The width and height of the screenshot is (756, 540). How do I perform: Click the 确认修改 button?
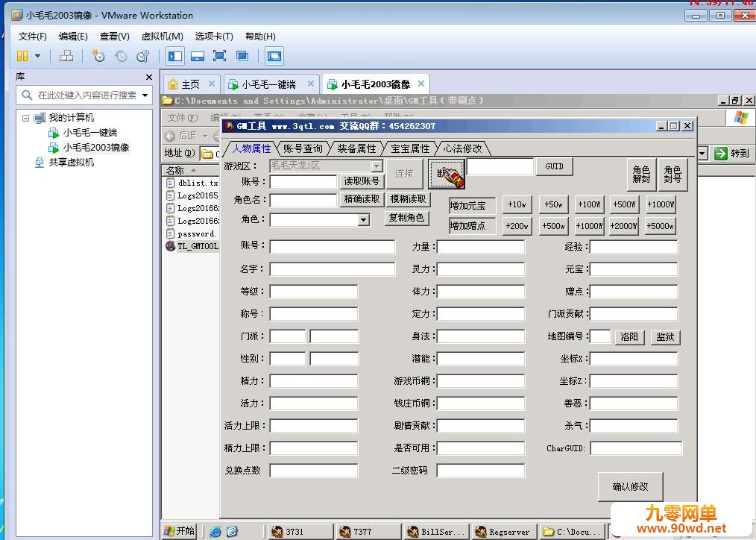[x=630, y=487]
